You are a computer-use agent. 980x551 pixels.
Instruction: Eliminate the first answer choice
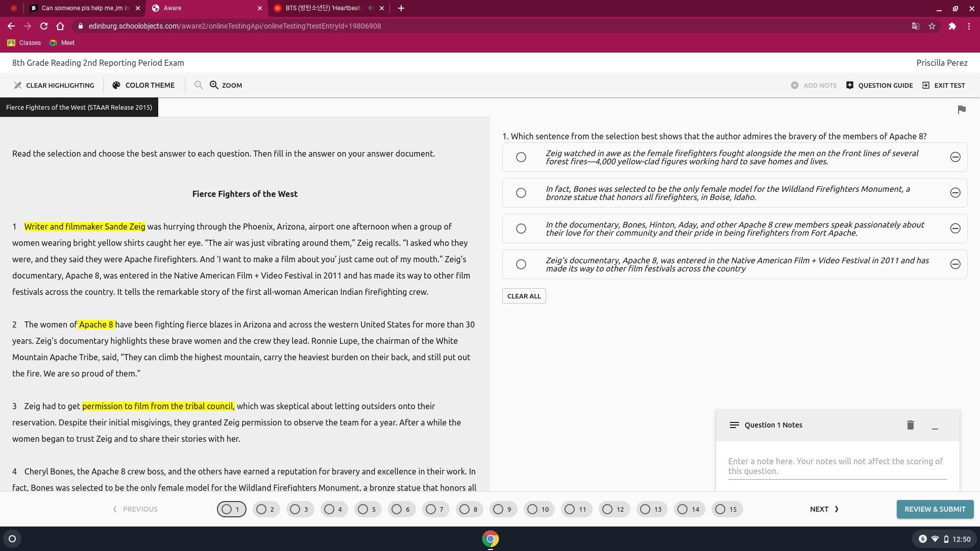pos(955,157)
